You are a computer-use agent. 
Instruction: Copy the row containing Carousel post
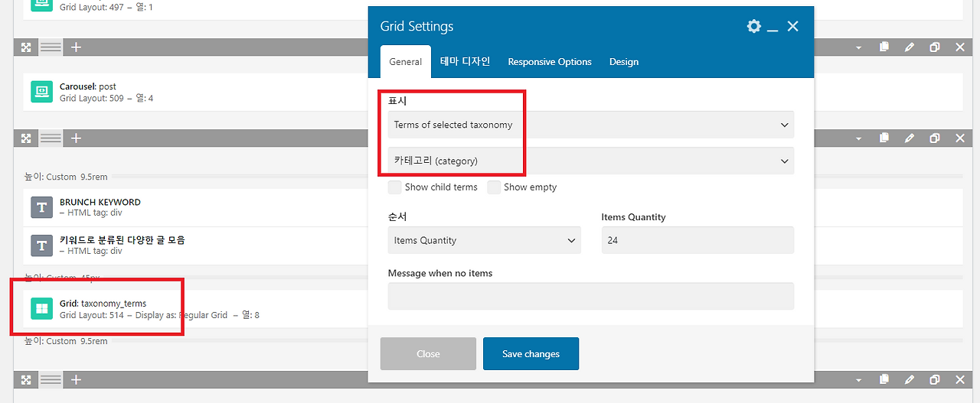coord(884,47)
